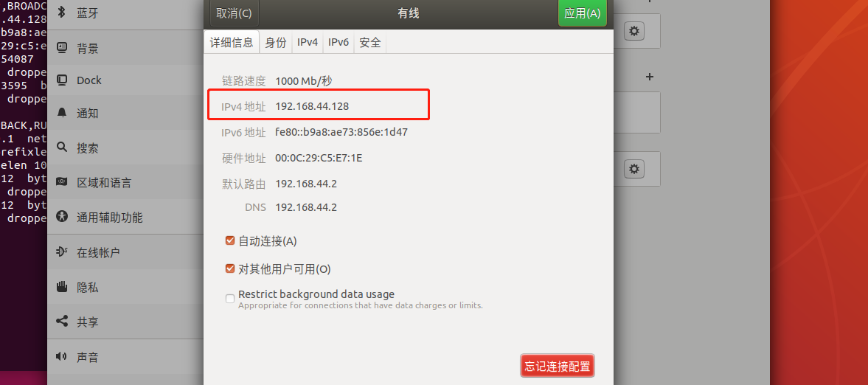Click the plus add-connection button
This screenshot has width=868, height=385.
coord(649,77)
